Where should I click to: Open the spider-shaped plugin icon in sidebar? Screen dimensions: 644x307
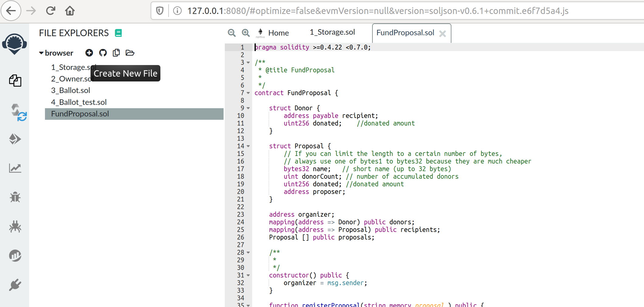click(15, 226)
